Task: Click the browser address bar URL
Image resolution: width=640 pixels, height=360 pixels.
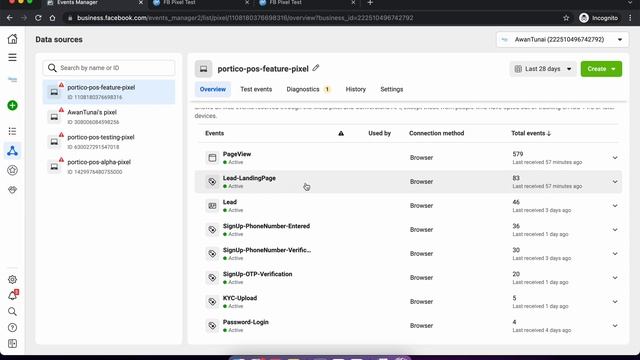Action: 245,18
